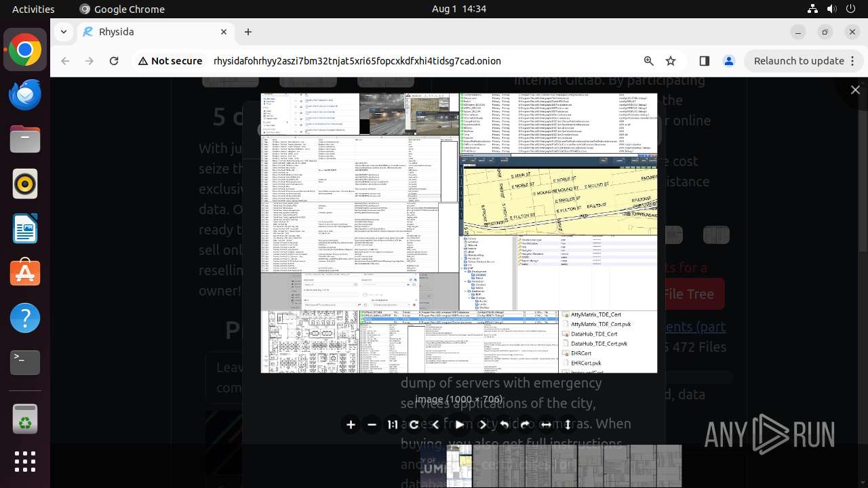
Task: Restore the Chrome window size
Action: (825, 32)
